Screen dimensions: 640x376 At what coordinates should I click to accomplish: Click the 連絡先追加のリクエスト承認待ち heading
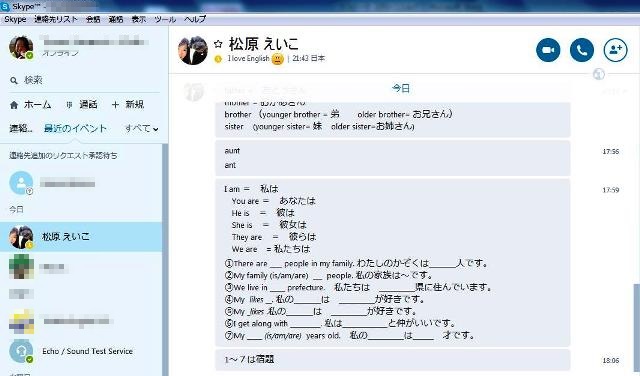63,156
